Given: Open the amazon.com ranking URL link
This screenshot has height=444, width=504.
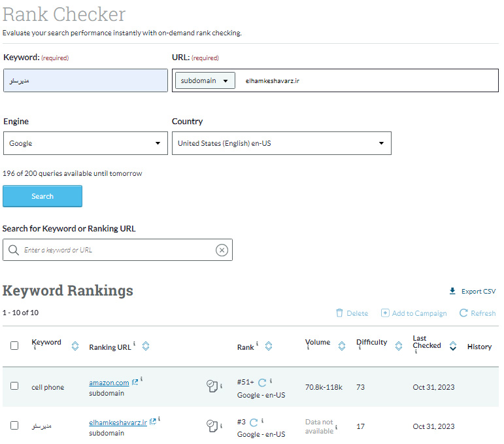Looking at the screenshot, I should 109,383.
